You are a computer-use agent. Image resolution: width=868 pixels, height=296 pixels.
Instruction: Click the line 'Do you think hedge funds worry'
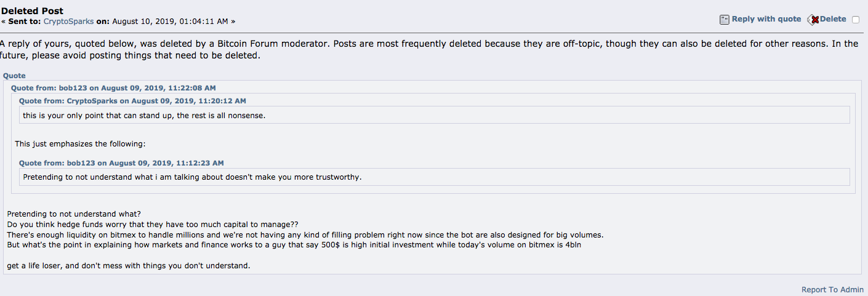pos(153,224)
